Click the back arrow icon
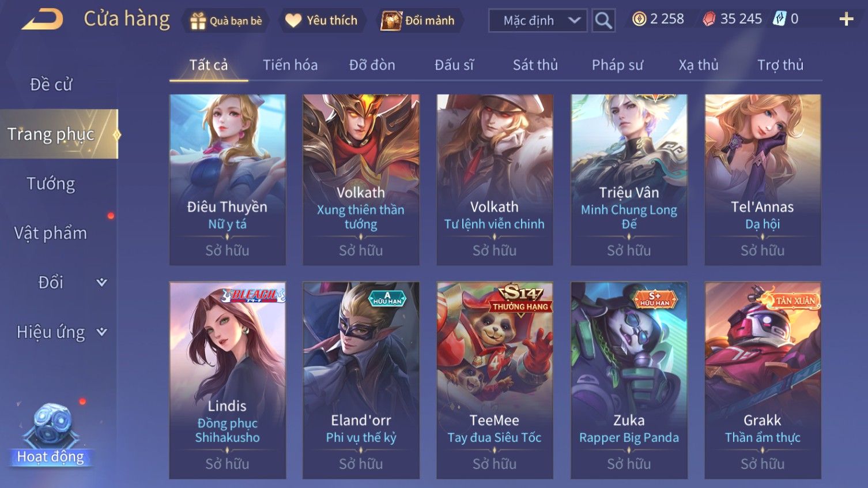This screenshot has width=868, height=488. (43, 20)
